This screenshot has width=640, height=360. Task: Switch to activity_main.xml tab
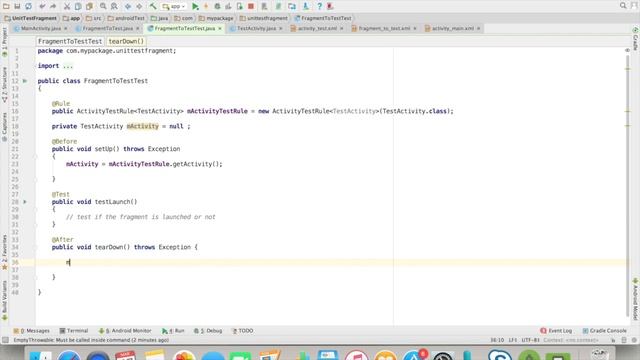coord(452,29)
